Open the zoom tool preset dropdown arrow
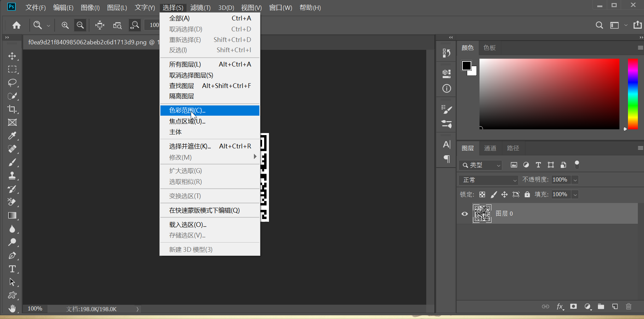Screen dimensions: 644x319 pyautogui.click(x=48, y=25)
